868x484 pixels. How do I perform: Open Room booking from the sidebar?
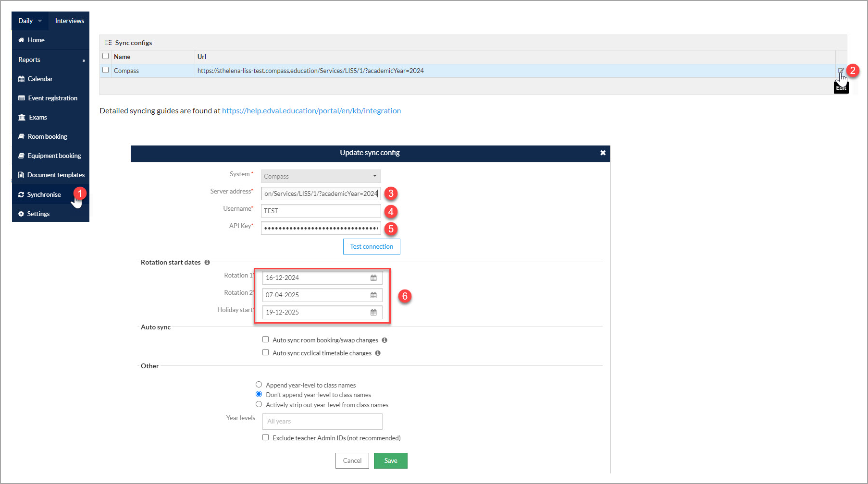50,137
